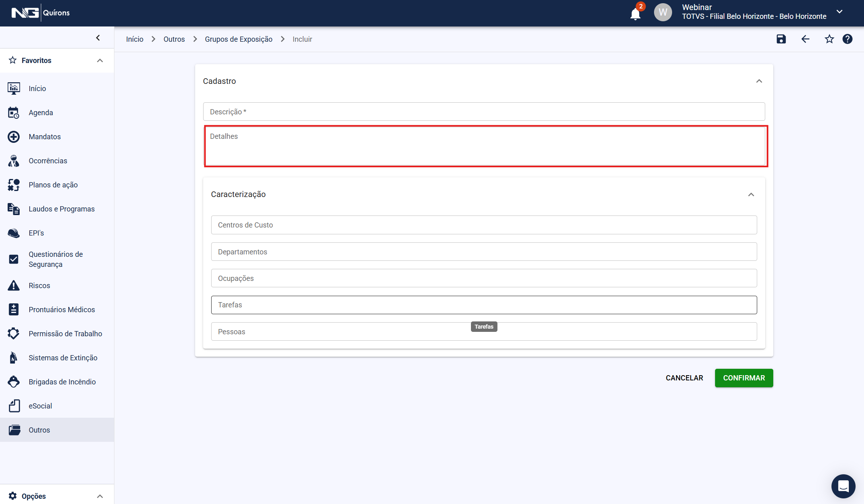This screenshot has height=504, width=864.
Task: Collapse the Cadastro panel
Action: pyautogui.click(x=759, y=81)
